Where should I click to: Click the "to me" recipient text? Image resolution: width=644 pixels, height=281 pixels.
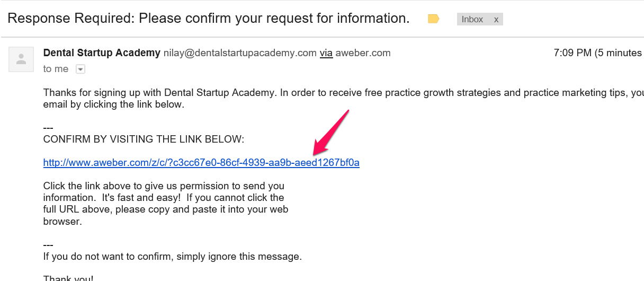(56, 69)
